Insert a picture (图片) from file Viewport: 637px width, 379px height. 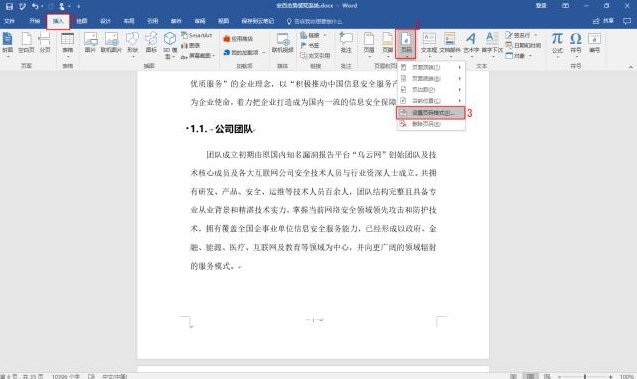(90, 43)
